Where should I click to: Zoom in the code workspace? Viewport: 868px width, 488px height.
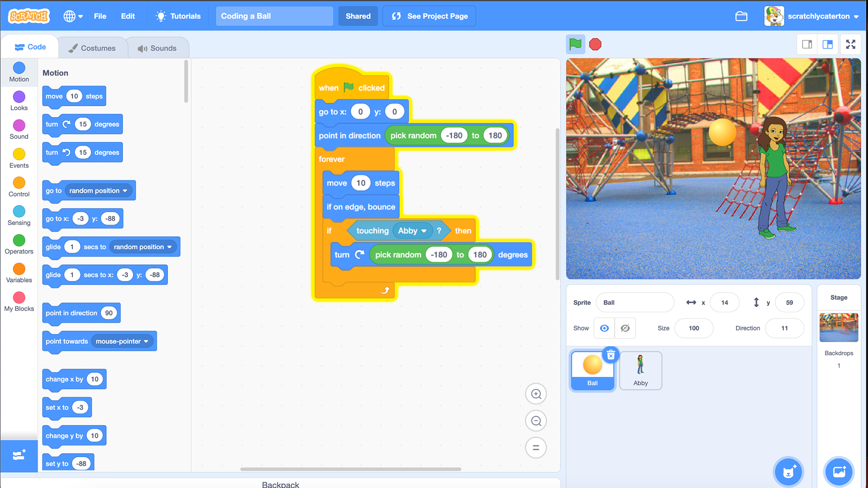[x=536, y=394]
